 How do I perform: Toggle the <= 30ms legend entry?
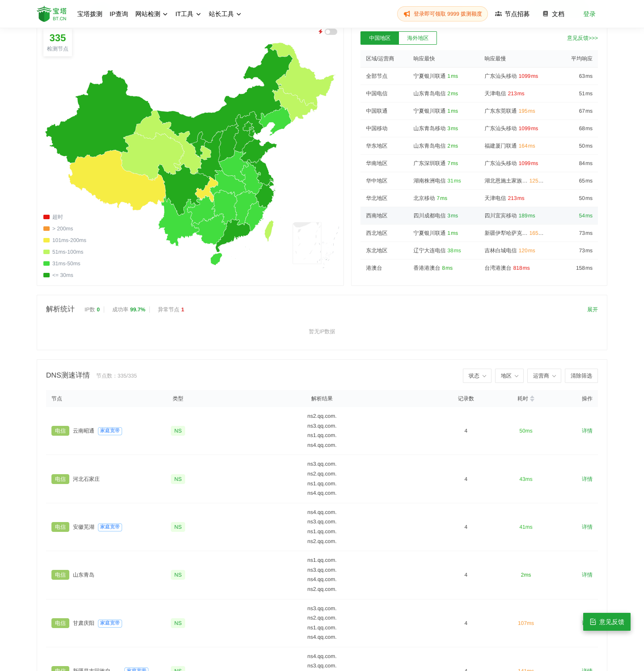(x=58, y=275)
